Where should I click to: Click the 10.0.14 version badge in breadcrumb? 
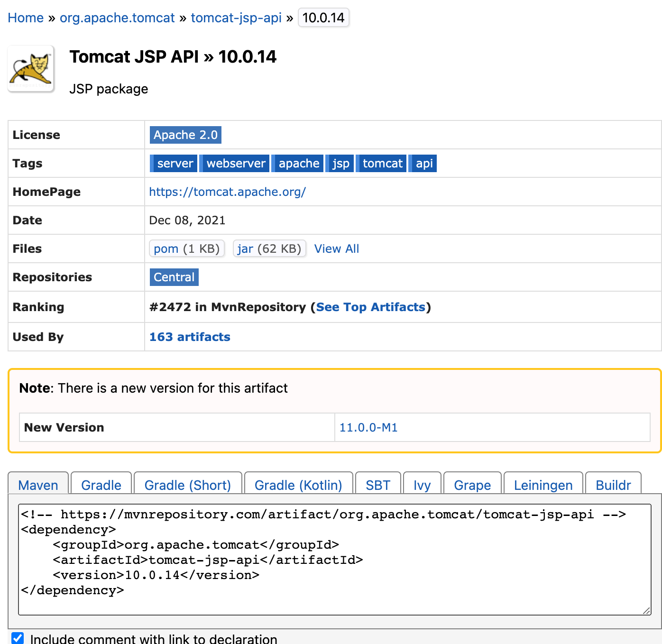(323, 18)
